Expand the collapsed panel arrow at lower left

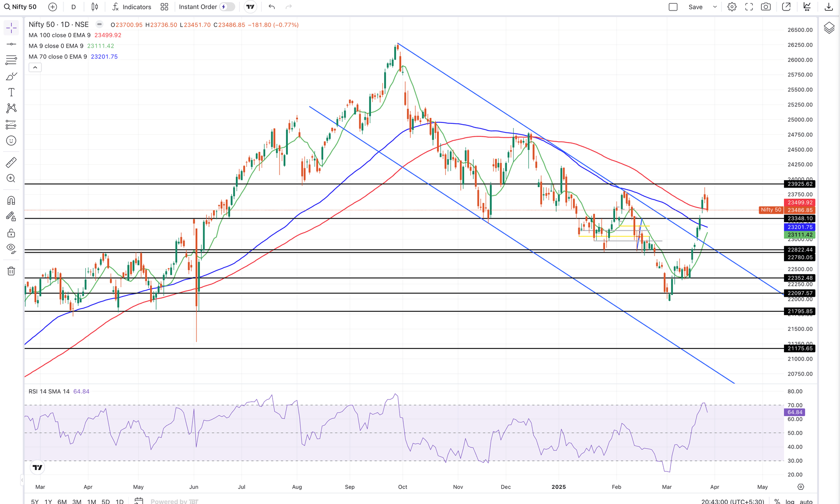pyautogui.click(x=22, y=480)
